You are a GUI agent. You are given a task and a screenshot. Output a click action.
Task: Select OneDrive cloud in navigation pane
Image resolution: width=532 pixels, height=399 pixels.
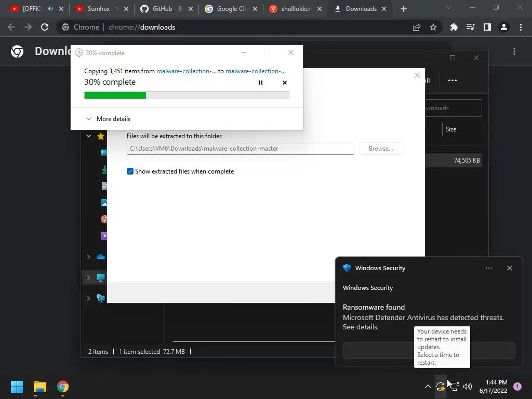tap(101, 257)
